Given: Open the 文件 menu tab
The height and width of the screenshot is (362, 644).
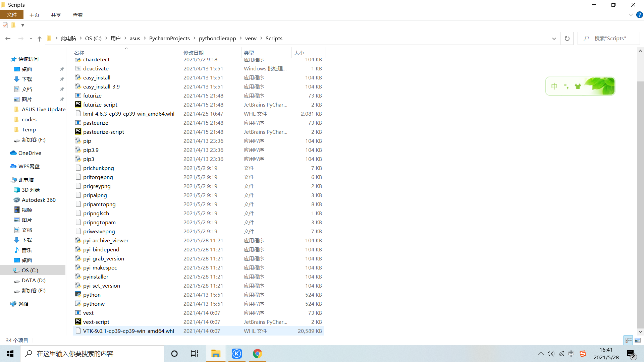Looking at the screenshot, I should [12, 15].
